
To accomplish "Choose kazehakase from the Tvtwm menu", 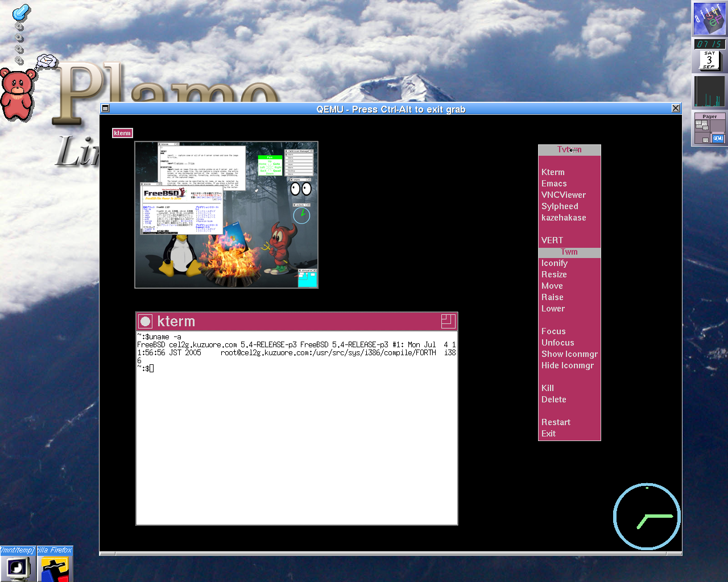I will pos(569,218).
